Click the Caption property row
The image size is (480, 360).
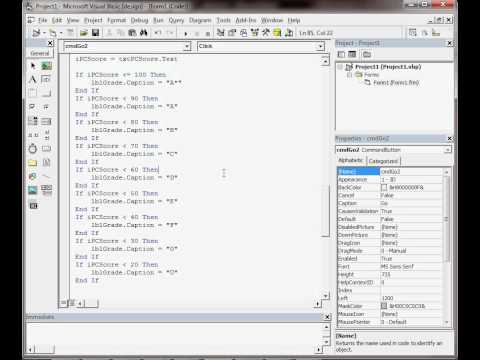tap(391, 203)
